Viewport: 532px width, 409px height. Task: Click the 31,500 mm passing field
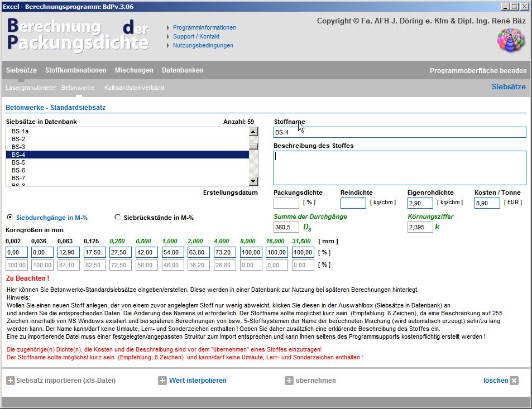(x=303, y=252)
